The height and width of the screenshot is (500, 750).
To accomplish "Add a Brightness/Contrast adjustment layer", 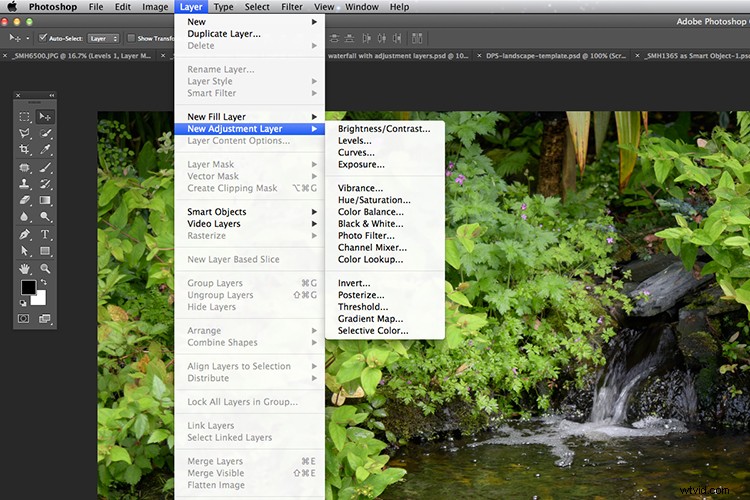I will point(385,129).
